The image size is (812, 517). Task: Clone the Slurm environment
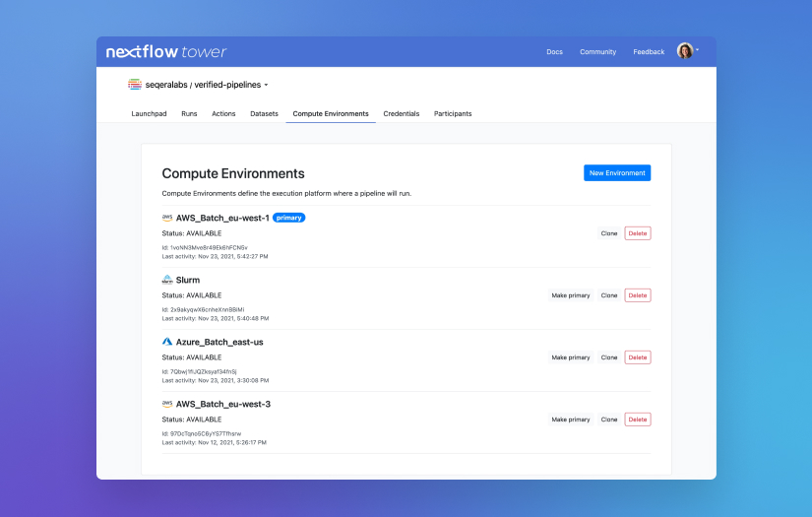click(x=609, y=295)
